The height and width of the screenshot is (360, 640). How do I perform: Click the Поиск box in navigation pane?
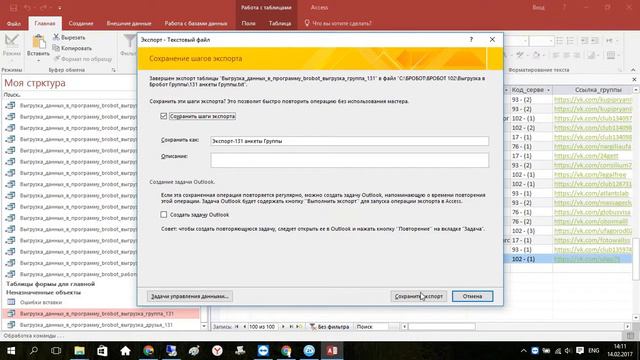[x=69, y=95]
